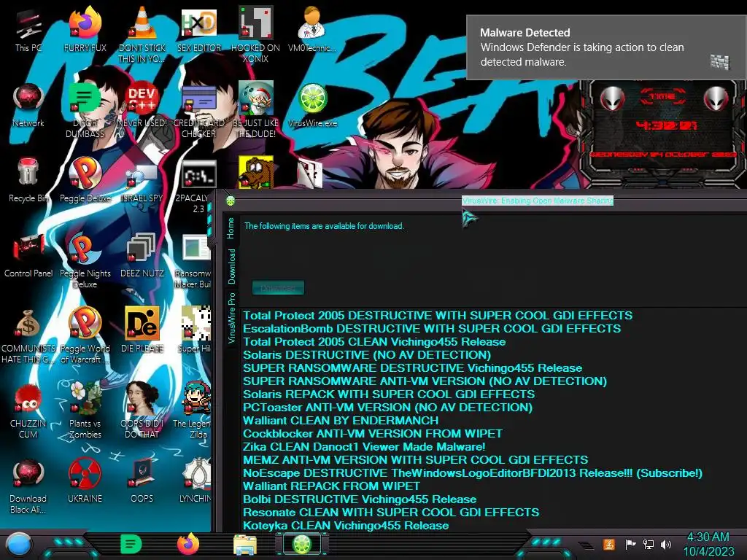Viewport: 747px width, 560px height.
Task: Select Walliant REPACK FROM WIPET
Action: click(332, 486)
